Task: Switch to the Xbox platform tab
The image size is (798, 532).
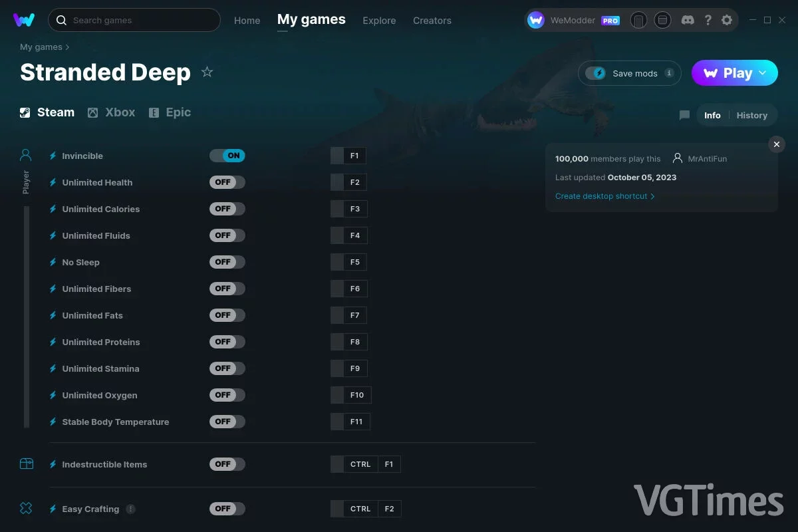Action: tap(111, 112)
